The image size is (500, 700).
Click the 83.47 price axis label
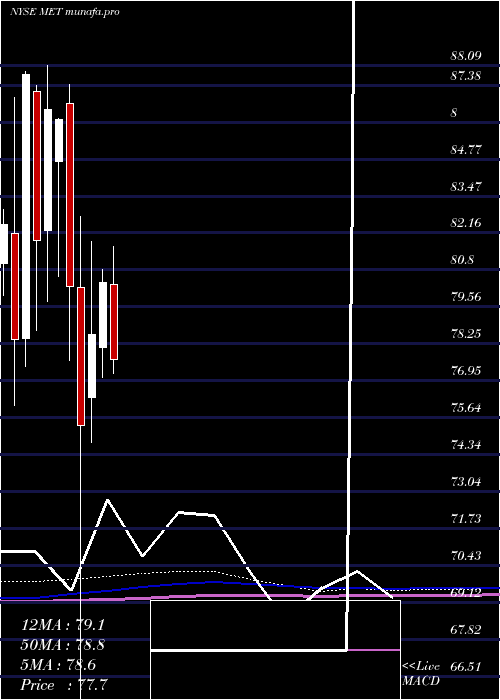tap(466, 186)
